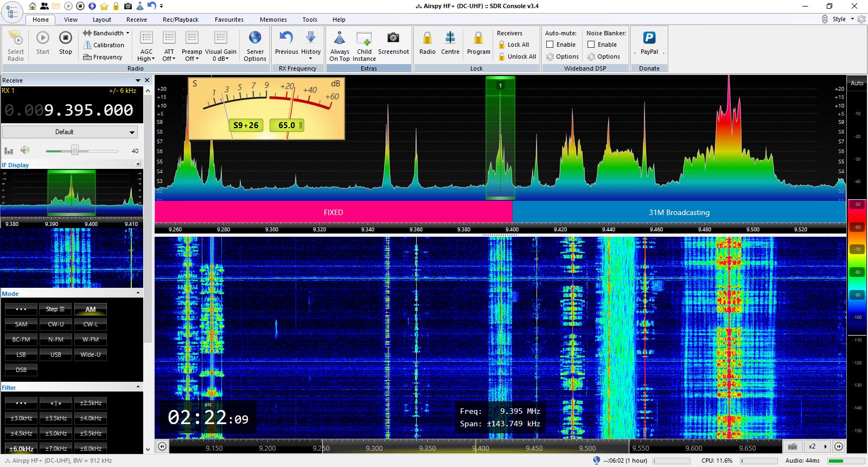Click Unlock All receivers
Screen dimensions: 868x467
[x=516, y=56]
